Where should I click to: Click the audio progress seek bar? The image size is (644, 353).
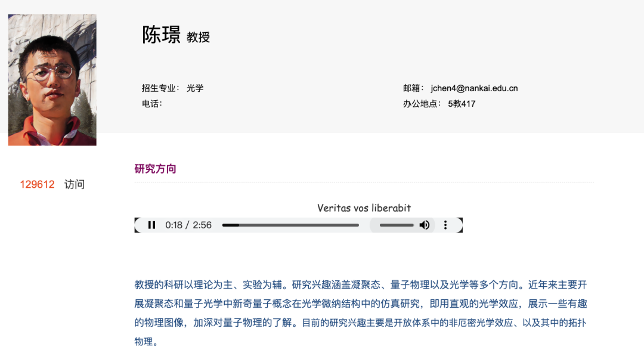coord(290,225)
